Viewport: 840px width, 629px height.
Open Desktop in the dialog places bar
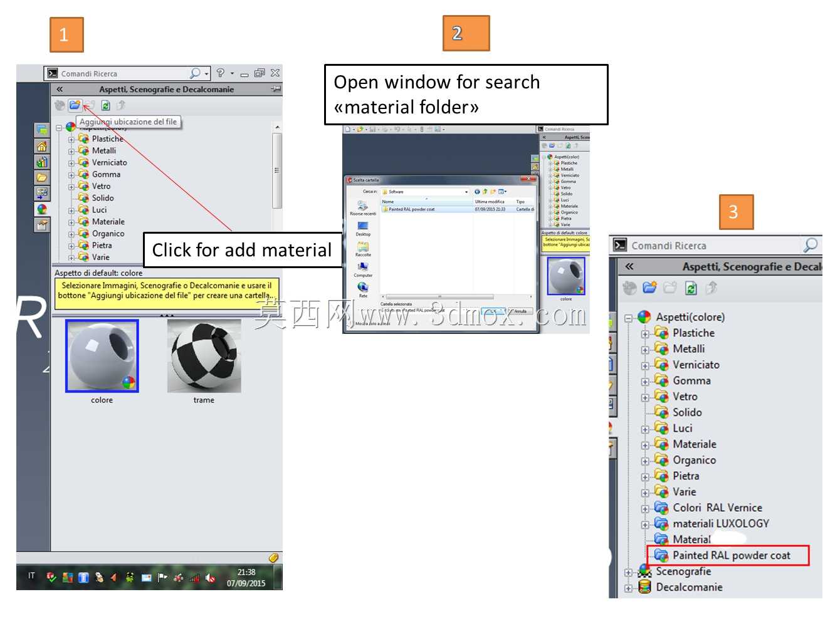pos(363,228)
